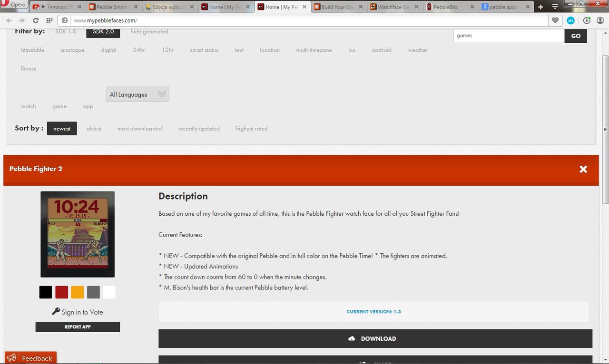Viewport: 609px width, 364px height.
Task: Switch to the Timecop1983 tab
Action: [x=57, y=7]
